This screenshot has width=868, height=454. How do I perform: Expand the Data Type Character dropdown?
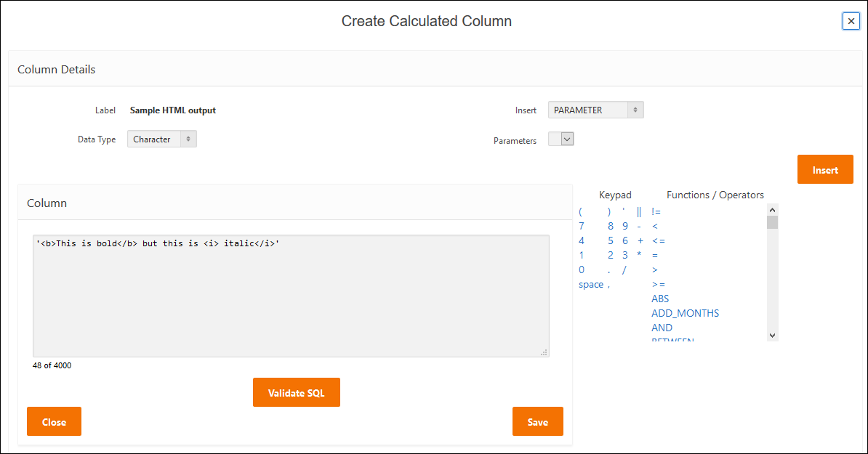point(161,139)
